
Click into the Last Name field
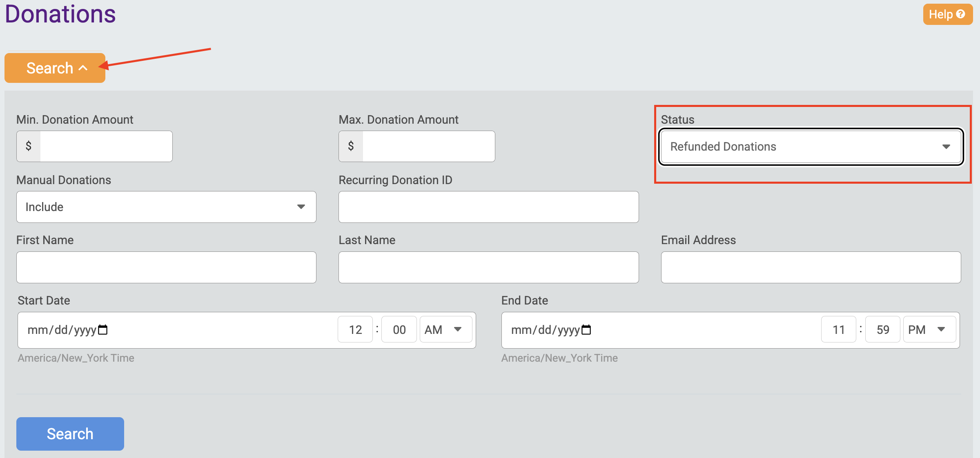(488, 267)
